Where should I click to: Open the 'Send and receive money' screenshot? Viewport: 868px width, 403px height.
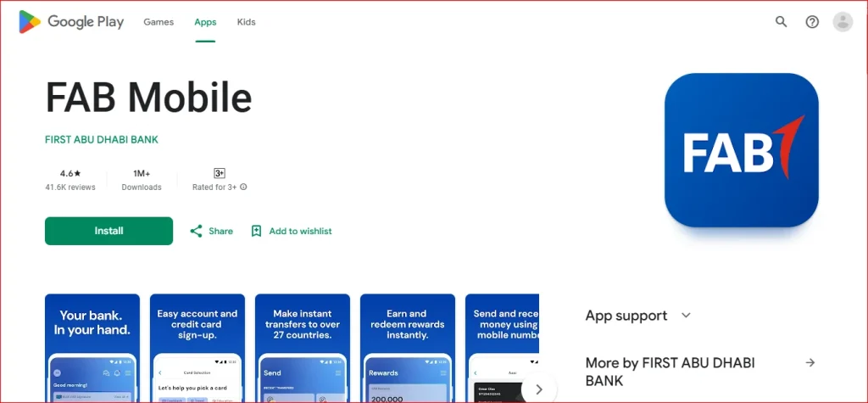502,348
